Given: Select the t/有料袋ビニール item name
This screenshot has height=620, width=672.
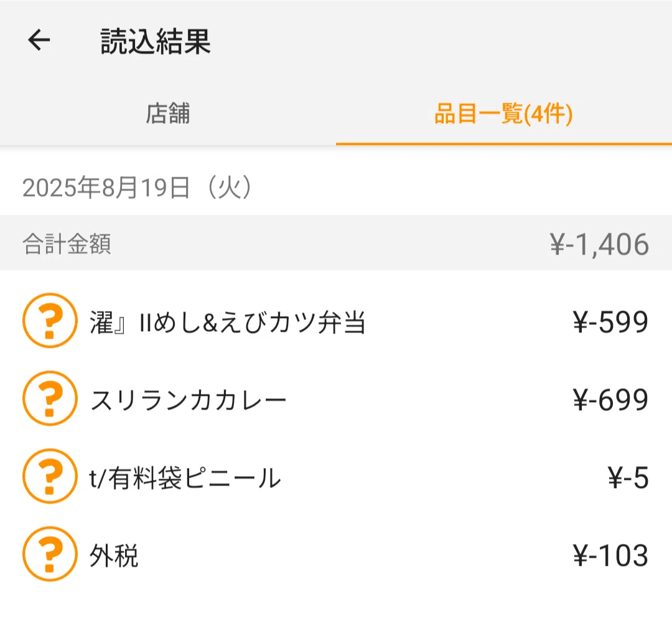Looking at the screenshot, I should click(185, 478).
